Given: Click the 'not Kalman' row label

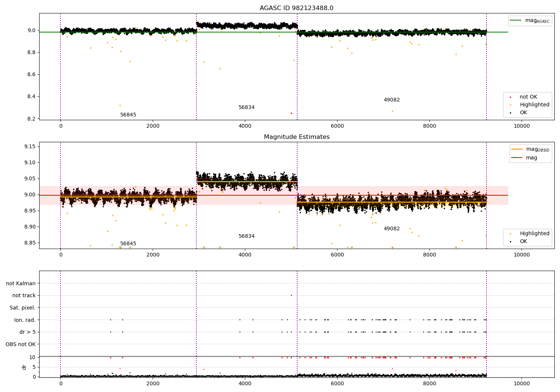Looking at the screenshot, I should click(21, 284).
